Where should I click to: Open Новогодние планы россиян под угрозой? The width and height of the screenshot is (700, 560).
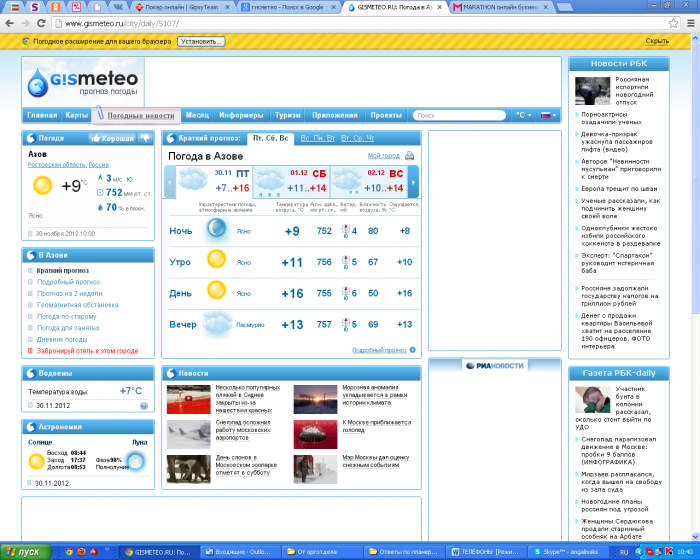click(615, 506)
